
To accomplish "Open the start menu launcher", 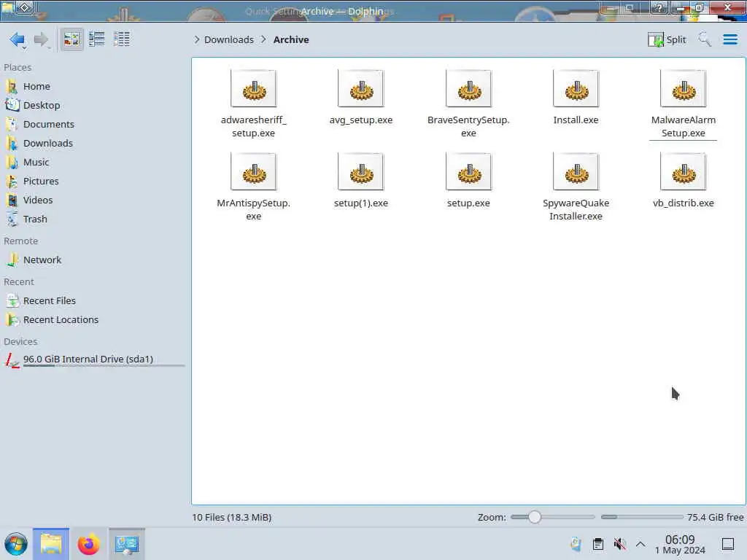I will click(16, 544).
